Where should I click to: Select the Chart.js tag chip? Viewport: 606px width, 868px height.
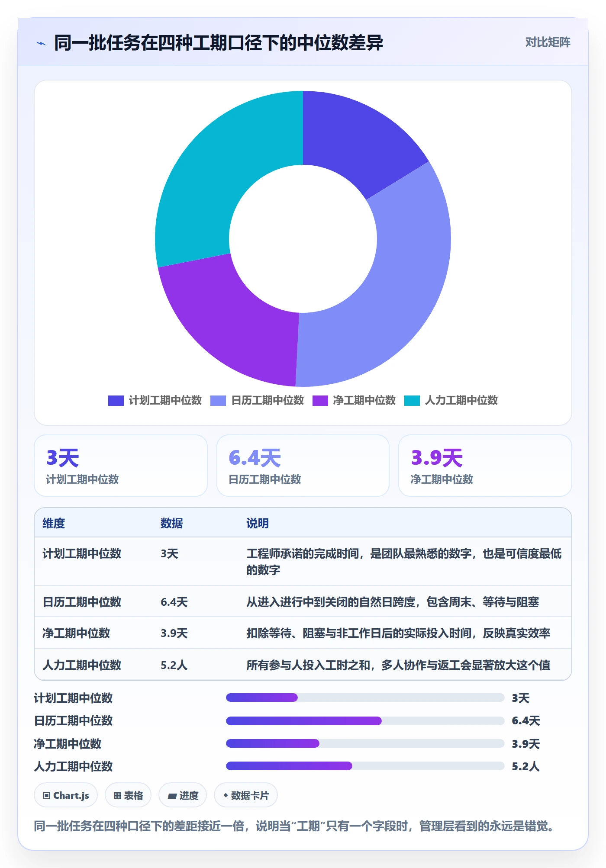click(x=66, y=795)
